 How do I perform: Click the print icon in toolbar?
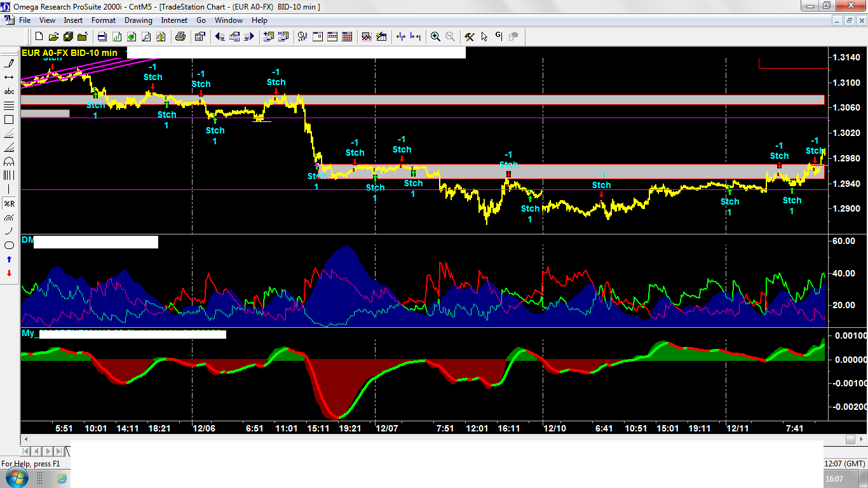[180, 37]
